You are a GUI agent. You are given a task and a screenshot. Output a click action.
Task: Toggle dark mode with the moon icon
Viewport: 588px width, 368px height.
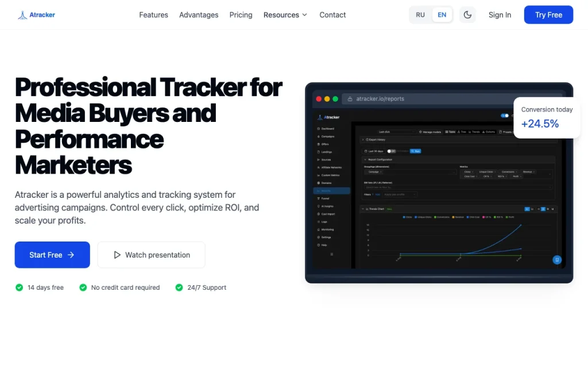pos(467,14)
